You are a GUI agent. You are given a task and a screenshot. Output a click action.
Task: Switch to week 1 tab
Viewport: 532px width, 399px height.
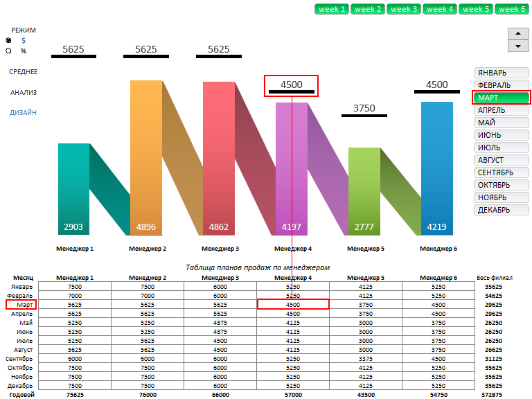[x=332, y=9]
